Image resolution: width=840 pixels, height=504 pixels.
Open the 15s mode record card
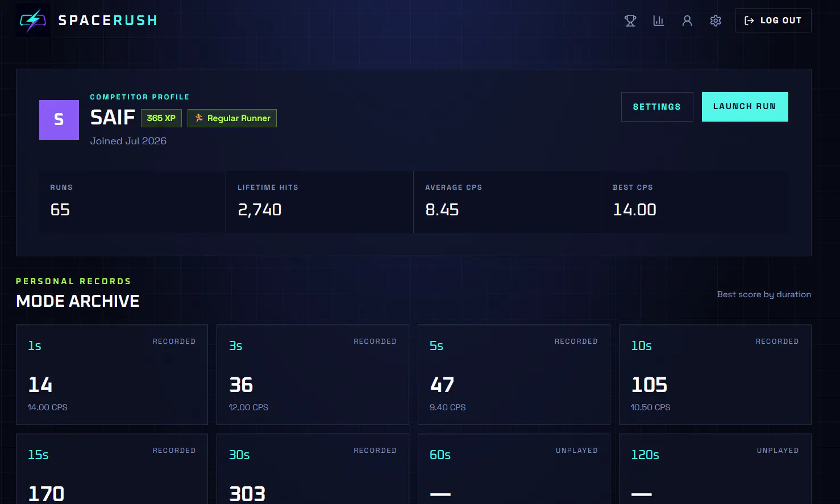coord(112,469)
